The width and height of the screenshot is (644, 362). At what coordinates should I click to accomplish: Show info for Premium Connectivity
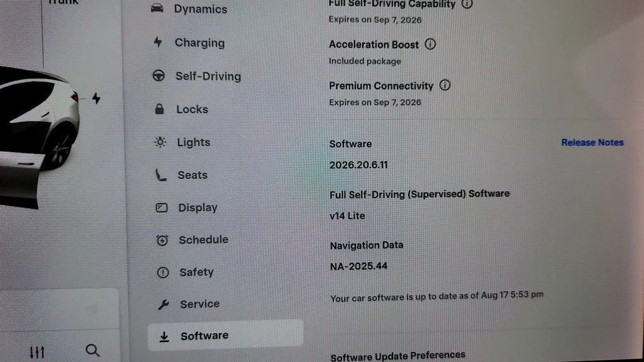point(445,85)
